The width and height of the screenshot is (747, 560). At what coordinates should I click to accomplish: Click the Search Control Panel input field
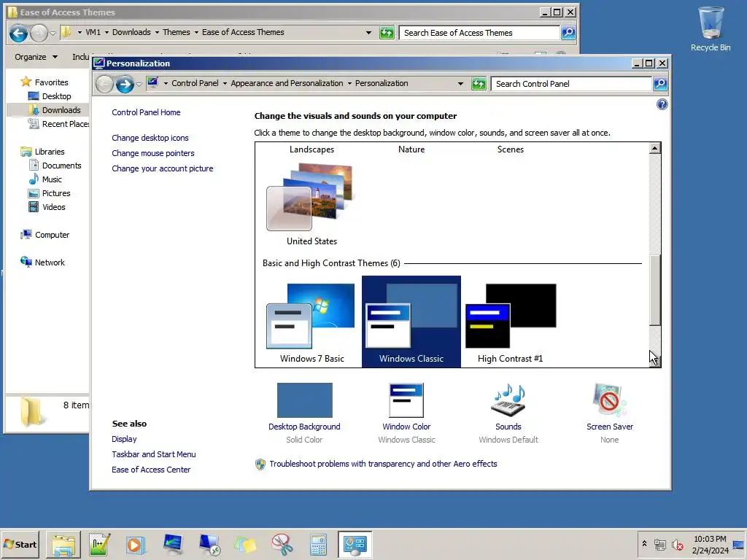571,84
